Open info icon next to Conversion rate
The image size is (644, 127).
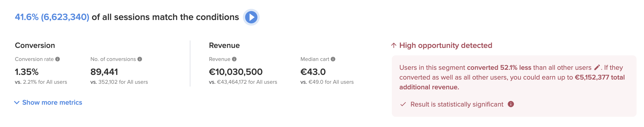tap(57, 59)
